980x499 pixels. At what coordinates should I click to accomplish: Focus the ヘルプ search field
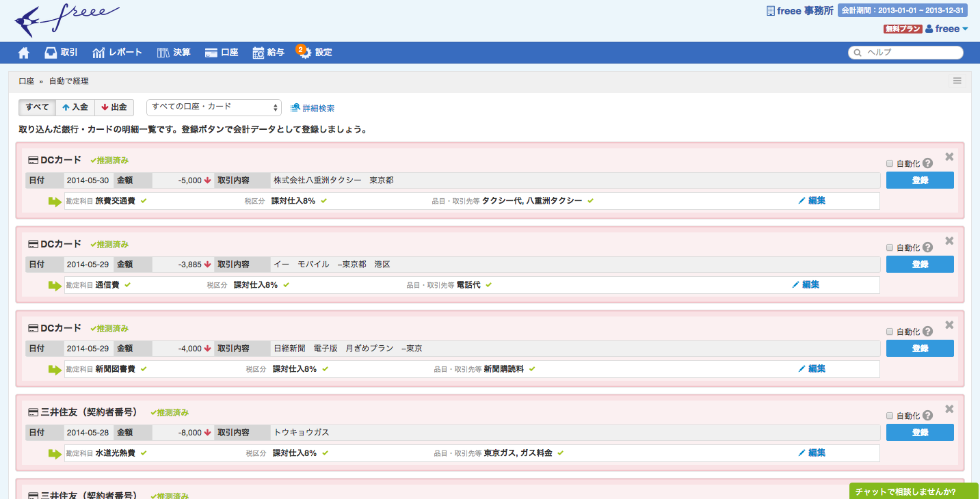click(905, 53)
